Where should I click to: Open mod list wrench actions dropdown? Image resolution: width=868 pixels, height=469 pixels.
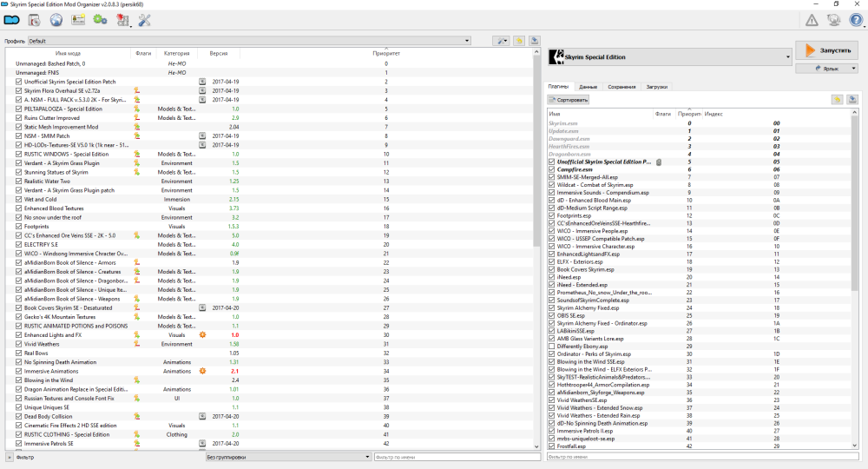[501, 41]
